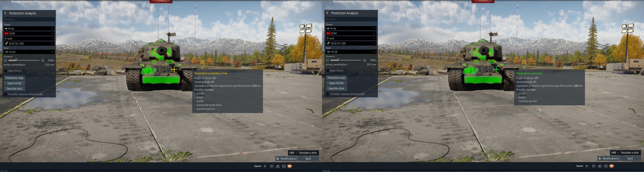Open the chat bubble icon in right window
This screenshot has width=644, height=172.
606,166
